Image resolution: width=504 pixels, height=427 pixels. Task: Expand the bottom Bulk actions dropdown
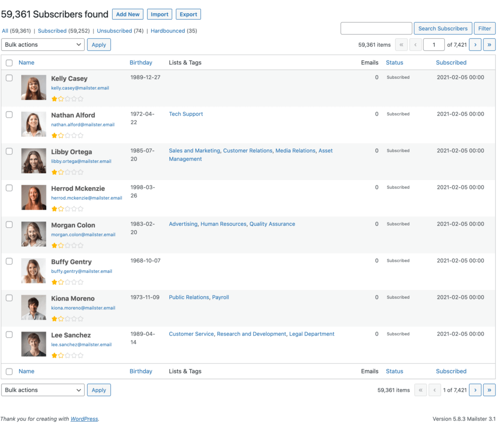[43, 390]
